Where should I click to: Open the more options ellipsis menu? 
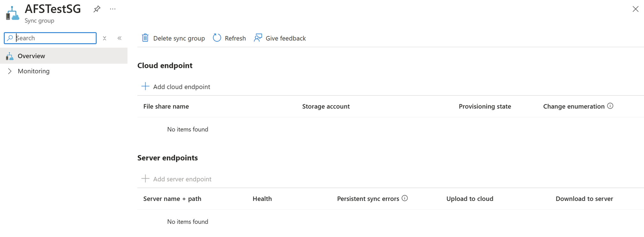[113, 9]
